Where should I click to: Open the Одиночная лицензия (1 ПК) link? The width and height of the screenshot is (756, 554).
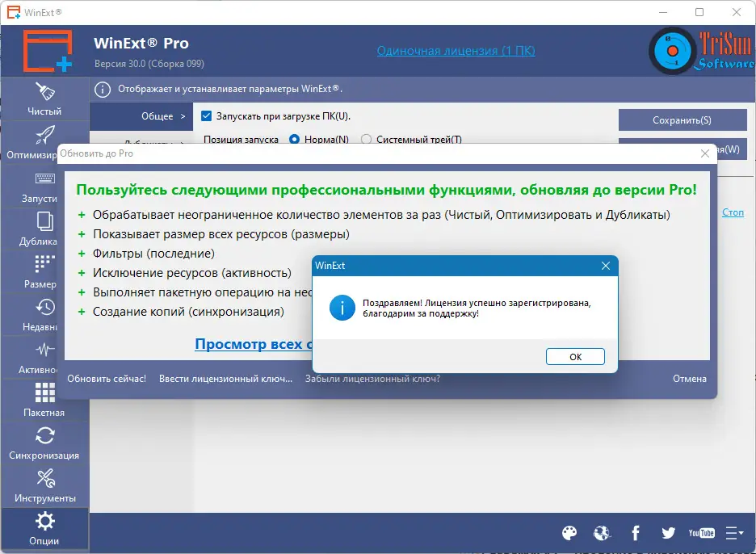[x=456, y=51]
